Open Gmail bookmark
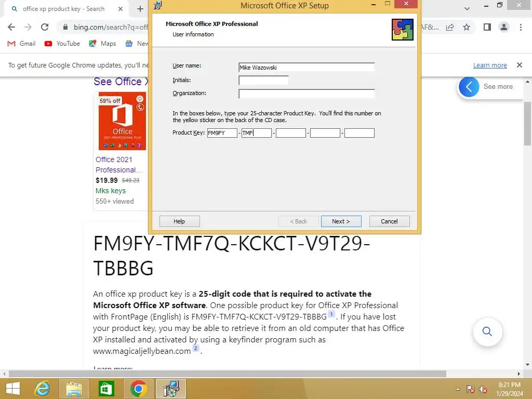The width and height of the screenshot is (532, 399). click(22, 44)
